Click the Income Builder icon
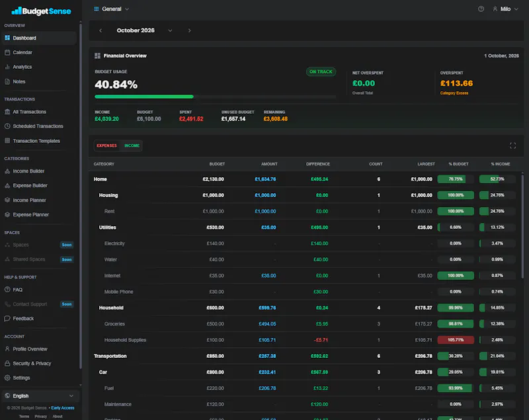This screenshot has width=529, height=420. point(7,171)
